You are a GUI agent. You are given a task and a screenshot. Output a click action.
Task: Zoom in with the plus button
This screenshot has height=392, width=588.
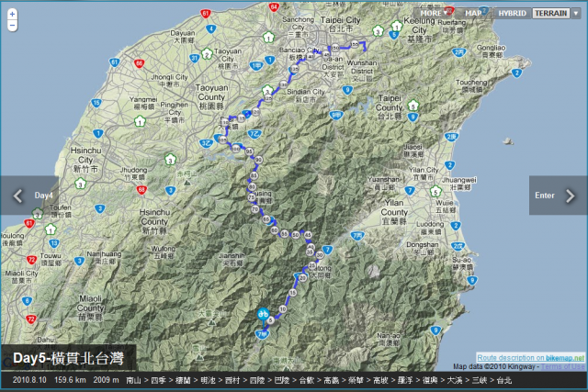coord(12,15)
